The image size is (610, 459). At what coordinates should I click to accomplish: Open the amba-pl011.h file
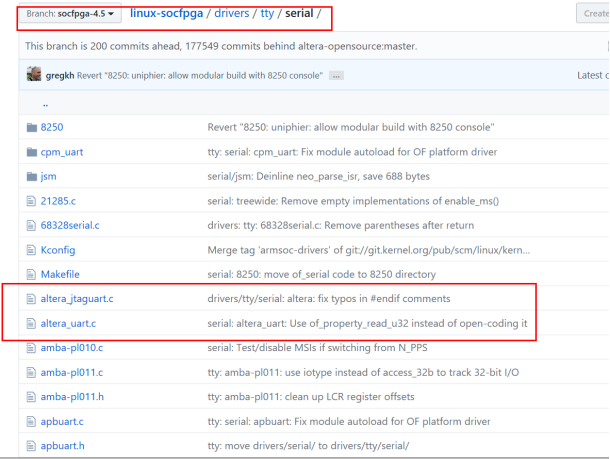pyautogui.click(x=72, y=397)
